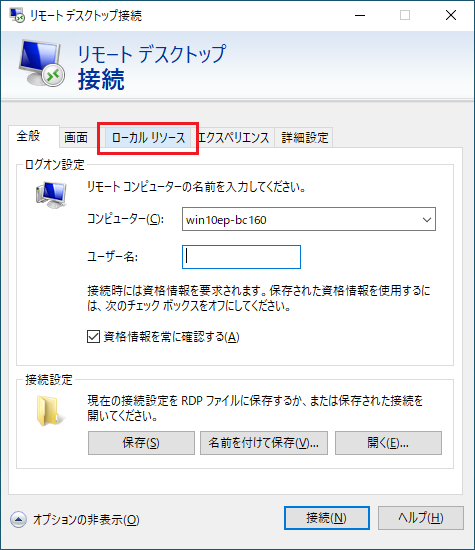Click the round arrow icon to hide options

18,519
